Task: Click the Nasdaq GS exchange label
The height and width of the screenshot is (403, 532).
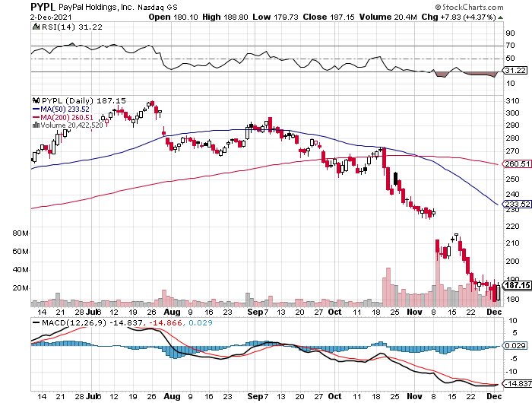Action: [157, 8]
